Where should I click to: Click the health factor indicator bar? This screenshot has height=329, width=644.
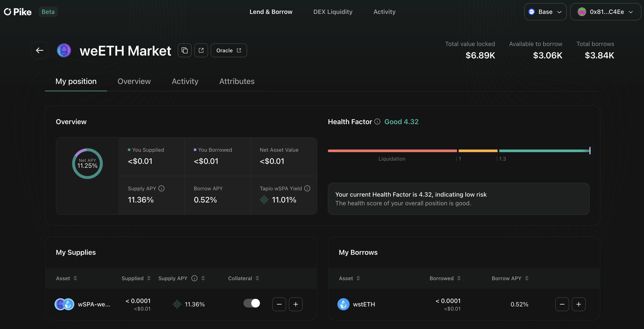(x=458, y=151)
